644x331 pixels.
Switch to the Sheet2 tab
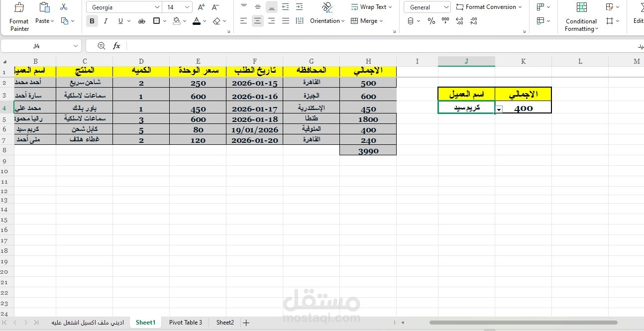[x=225, y=323]
